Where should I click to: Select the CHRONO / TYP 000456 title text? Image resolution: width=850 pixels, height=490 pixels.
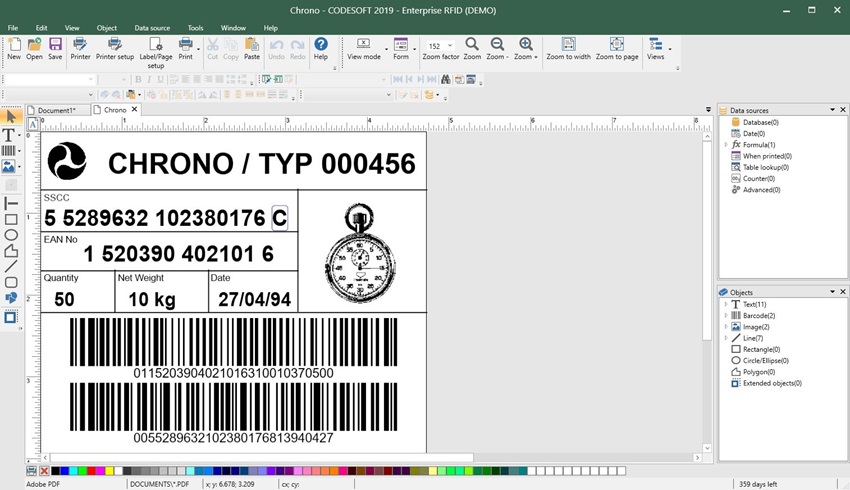[262, 164]
